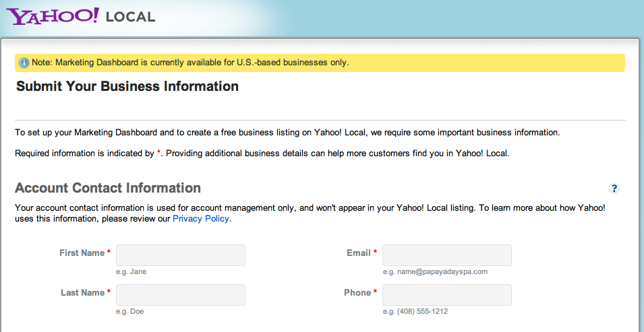Click the First Name label
644x332 pixels.
(x=82, y=253)
